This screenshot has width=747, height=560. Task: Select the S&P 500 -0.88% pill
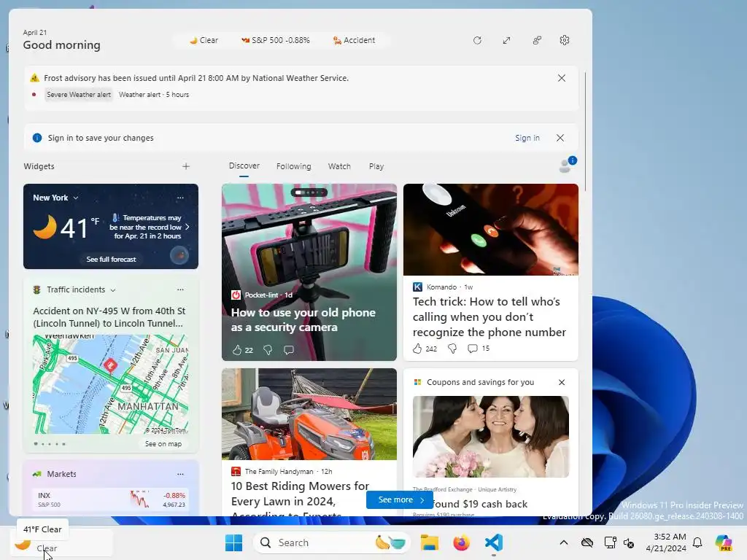pyautogui.click(x=276, y=41)
